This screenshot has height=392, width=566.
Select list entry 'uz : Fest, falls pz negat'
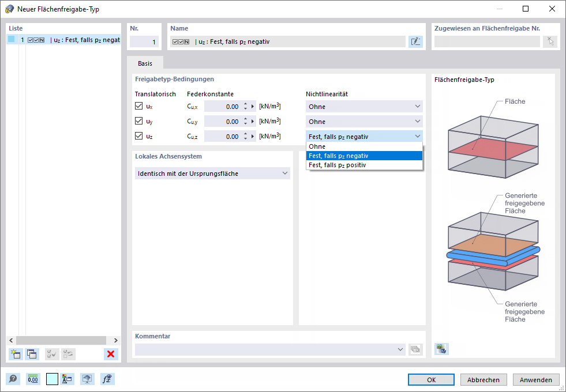click(x=63, y=40)
